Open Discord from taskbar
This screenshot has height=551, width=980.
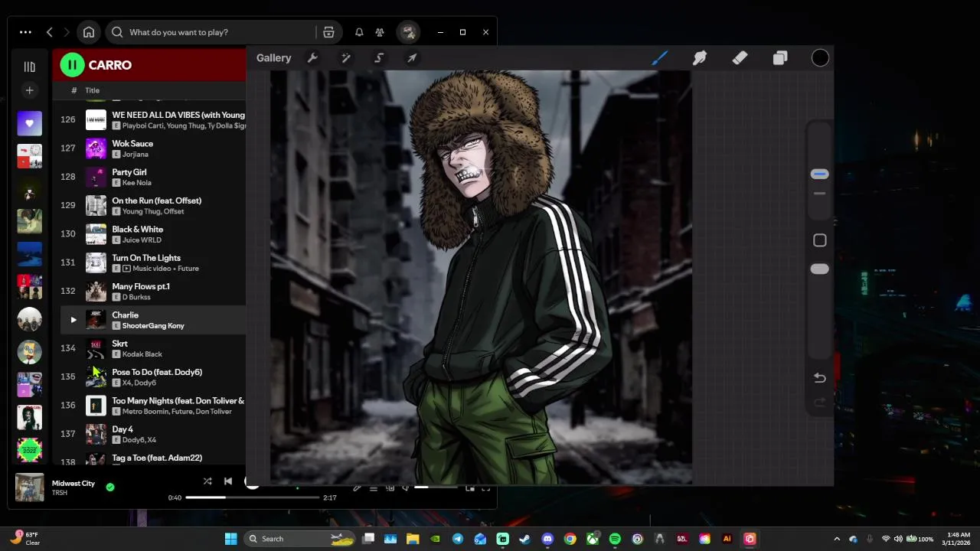tap(547, 539)
